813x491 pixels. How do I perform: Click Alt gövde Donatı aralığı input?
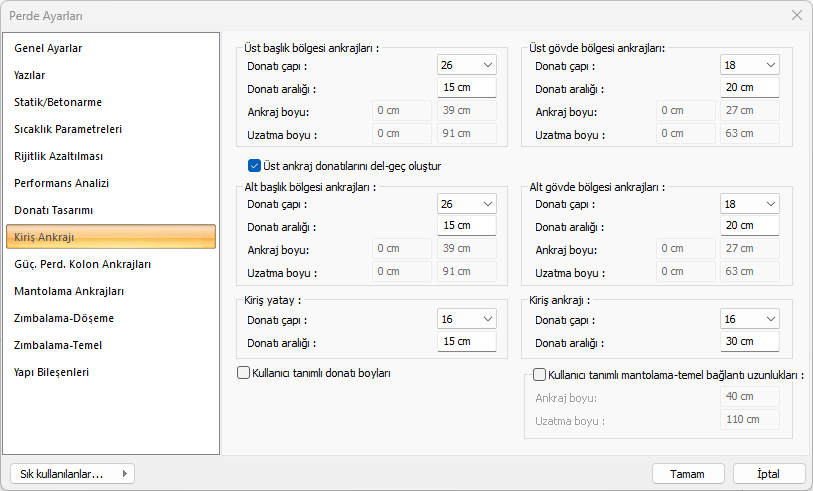[750, 226]
